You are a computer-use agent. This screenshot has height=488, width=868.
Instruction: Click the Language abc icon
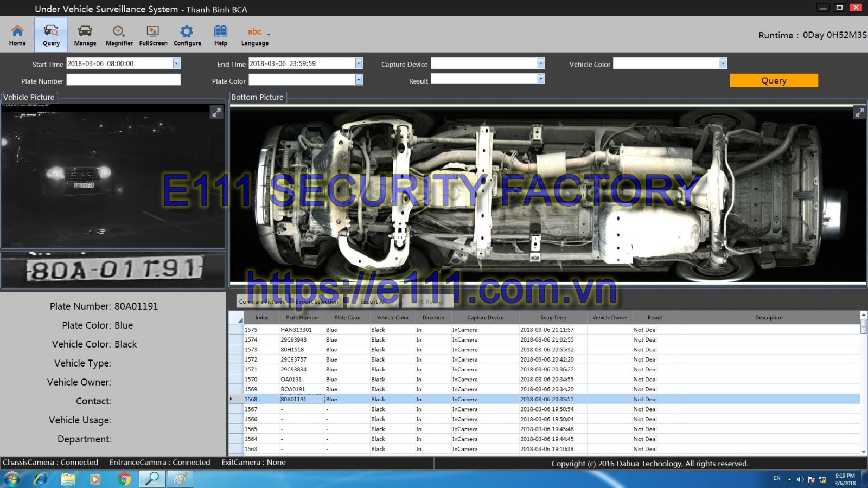[254, 35]
